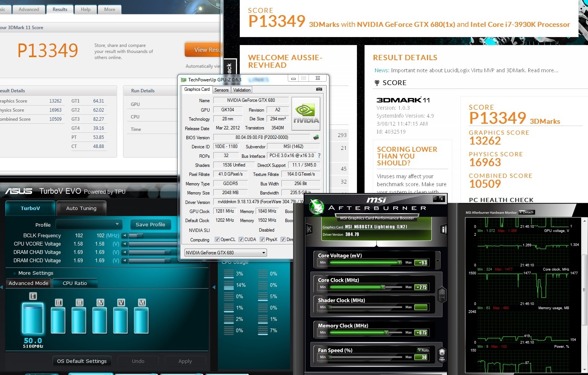Click the Save Profile button
Screen dimensions: 588x375
(x=150, y=224)
